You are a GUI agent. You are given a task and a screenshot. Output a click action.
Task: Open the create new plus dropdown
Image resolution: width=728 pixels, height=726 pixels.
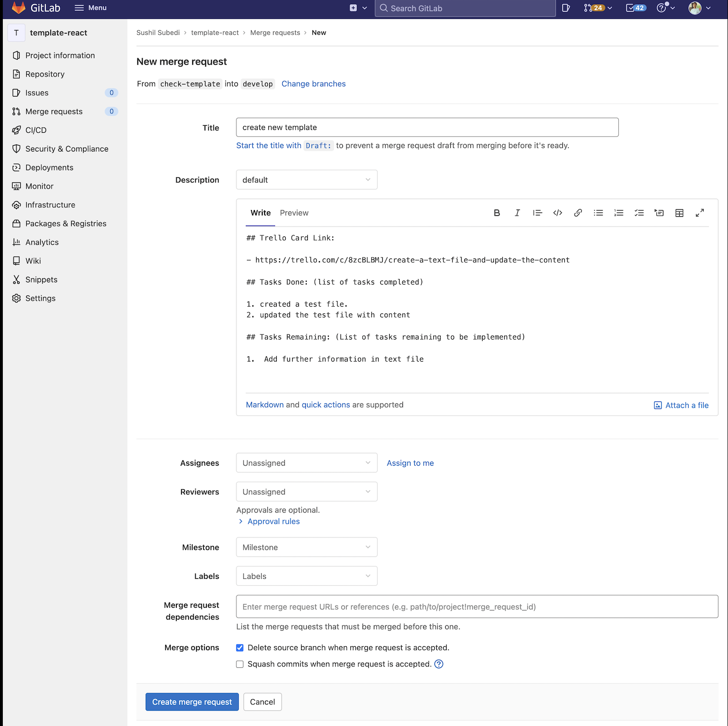point(358,8)
